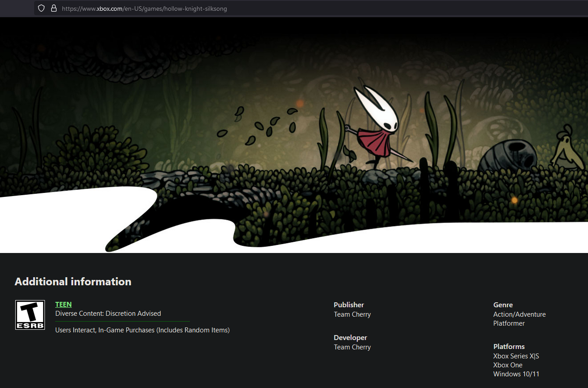Viewport: 588px width, 388px height.
Task: Click the ESRB Teen rating badge
Action: click(30, 315)
